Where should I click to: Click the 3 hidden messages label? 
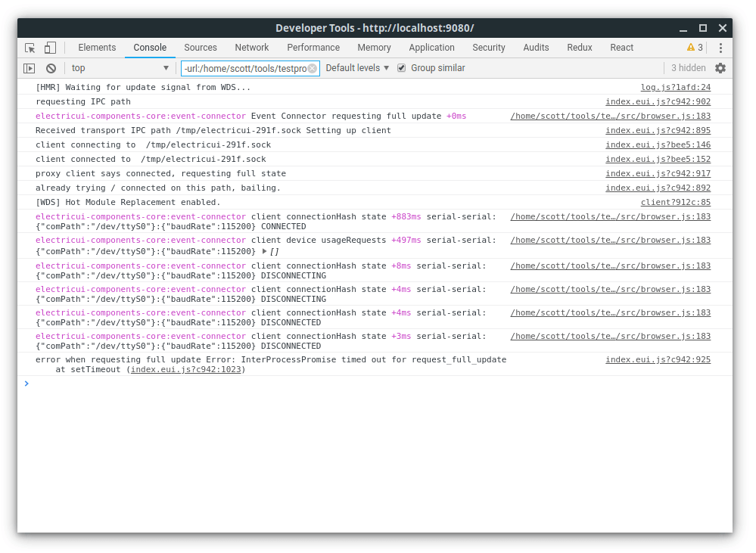click(689, 68)
